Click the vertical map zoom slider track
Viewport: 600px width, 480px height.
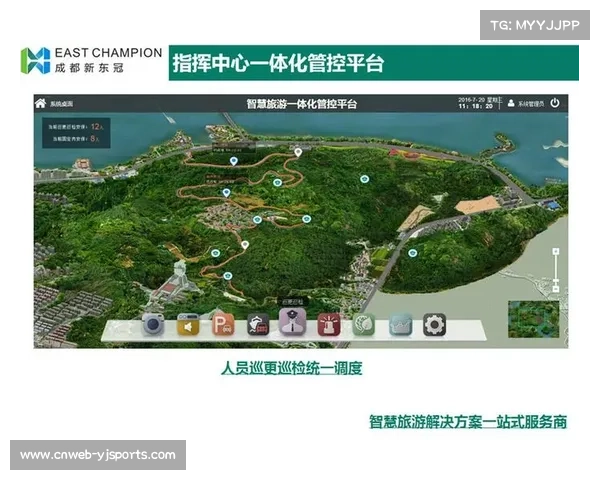556,270
